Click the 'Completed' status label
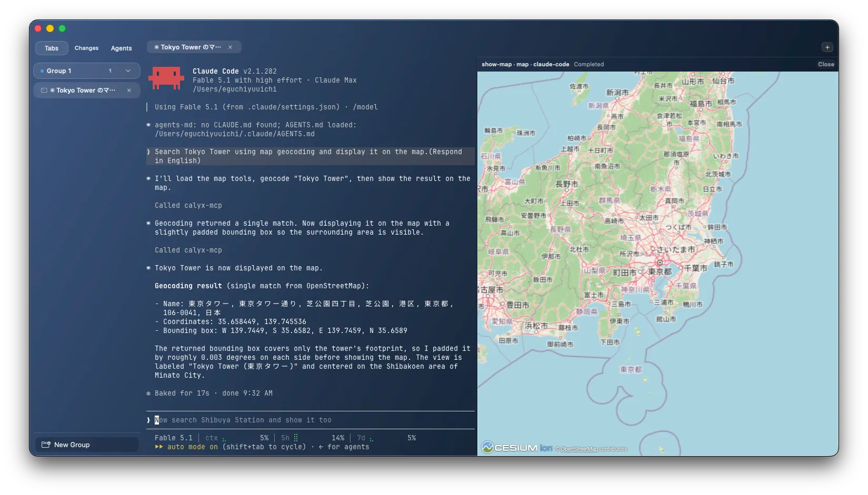The image size is (868, 495). 589,64
